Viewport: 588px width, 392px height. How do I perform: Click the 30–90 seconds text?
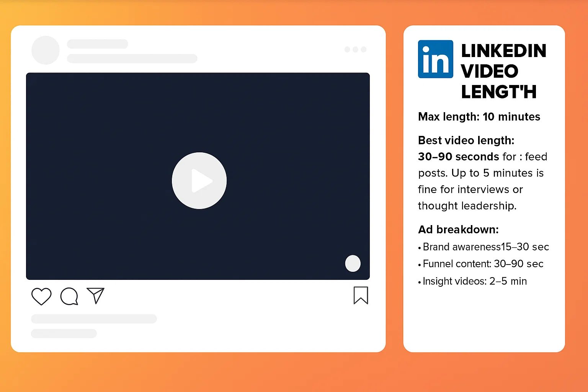[458, 157]
